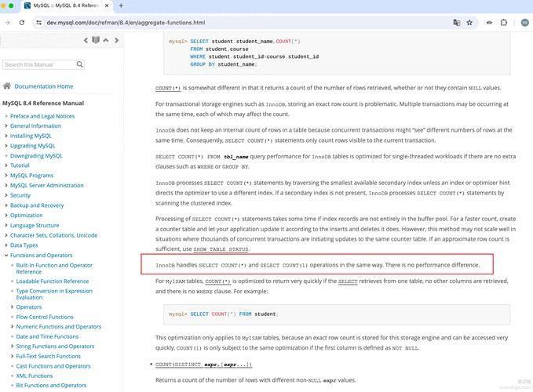
Task: Follow SELECT link in MyISAM paragraph
Action: 348,281
